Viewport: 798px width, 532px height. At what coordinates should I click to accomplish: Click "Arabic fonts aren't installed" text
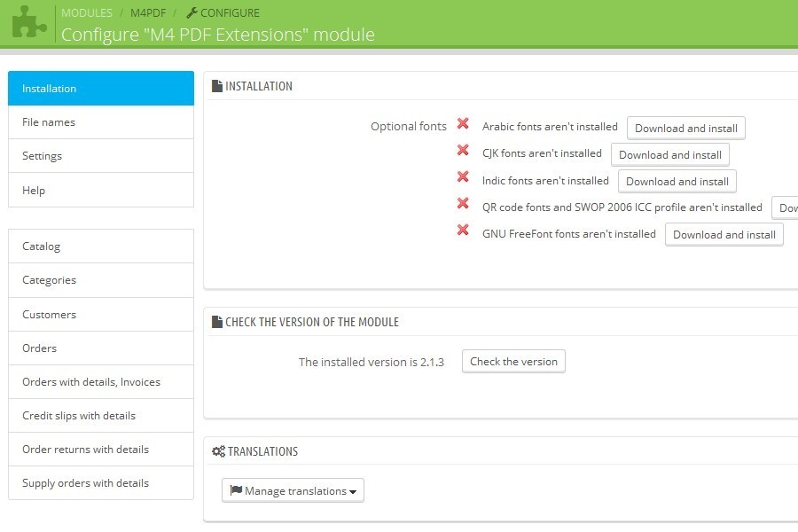pos(550,126)
